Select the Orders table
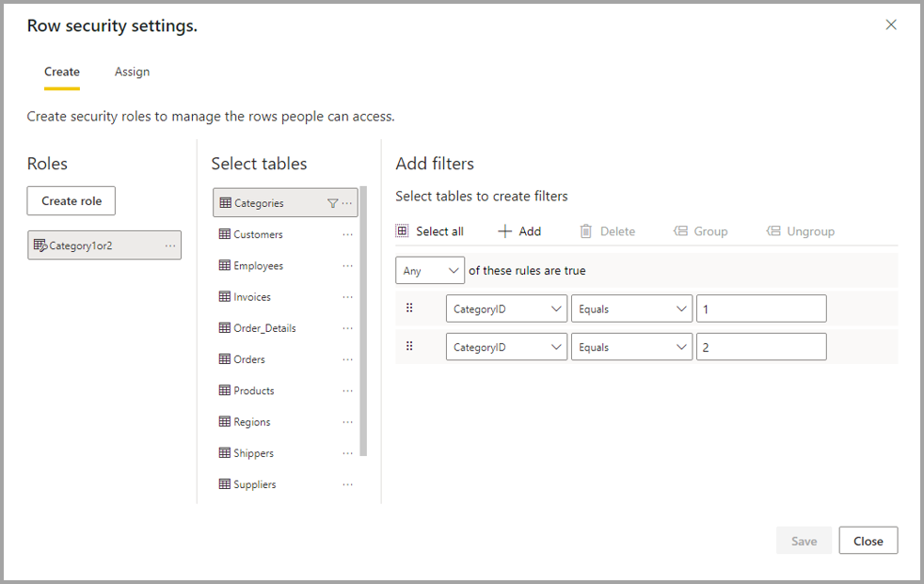The height and width of the screenshot is (584, 924). [285, 359]
